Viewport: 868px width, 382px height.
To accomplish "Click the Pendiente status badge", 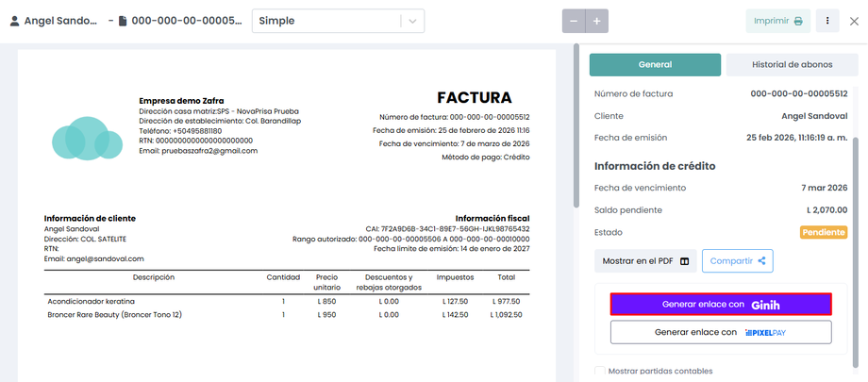I will point(823,233).
